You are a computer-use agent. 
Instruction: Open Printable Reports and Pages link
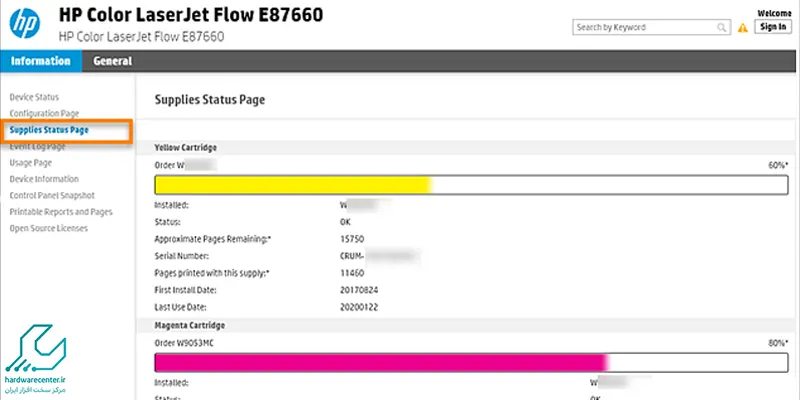[61, 212]
